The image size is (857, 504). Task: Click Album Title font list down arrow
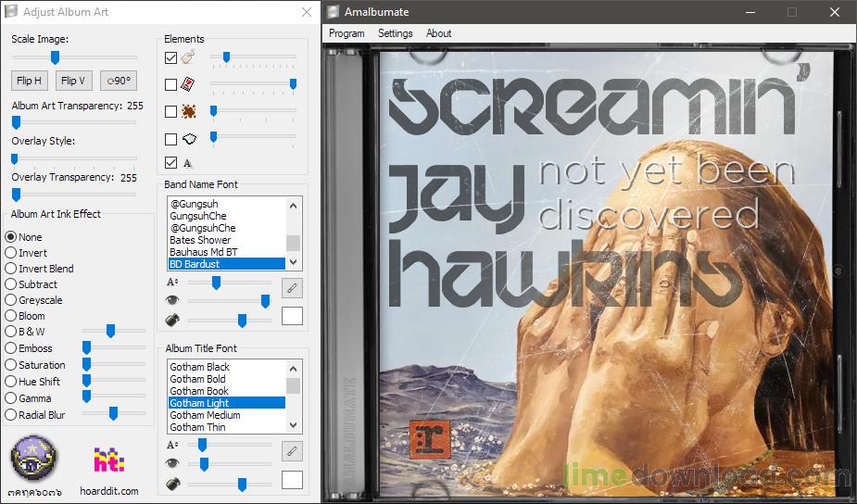294,425
